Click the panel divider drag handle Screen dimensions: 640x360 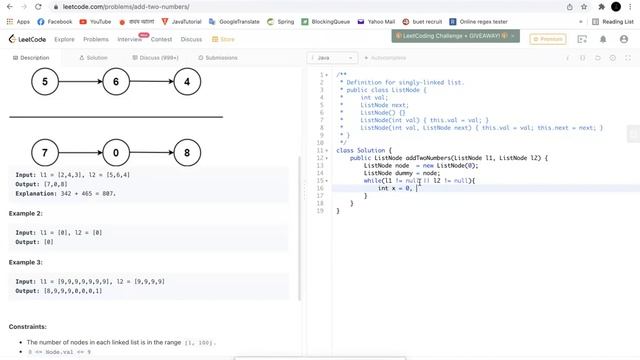(304, 190)
